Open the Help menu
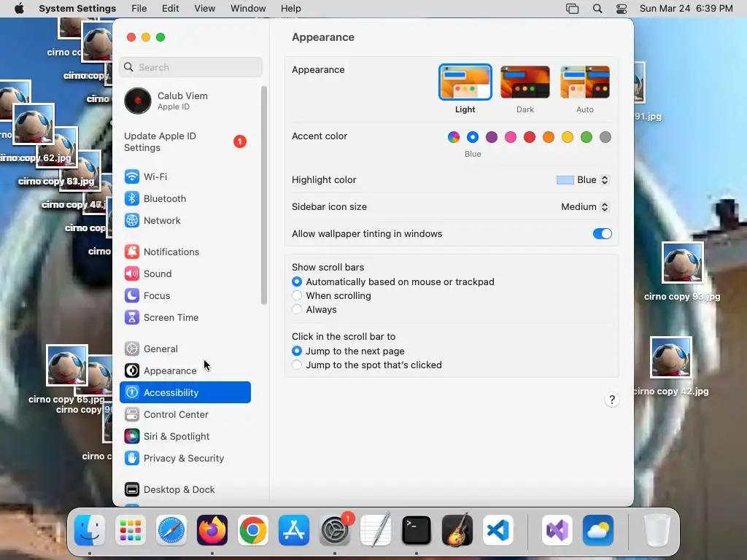747x560 pixels. click(290, 9)
